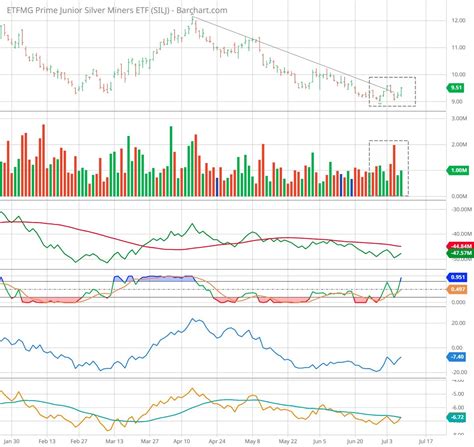Screen dimensions: 474x447
Task: Click the -40.00M indicator axis label
Action: [461, 234]
